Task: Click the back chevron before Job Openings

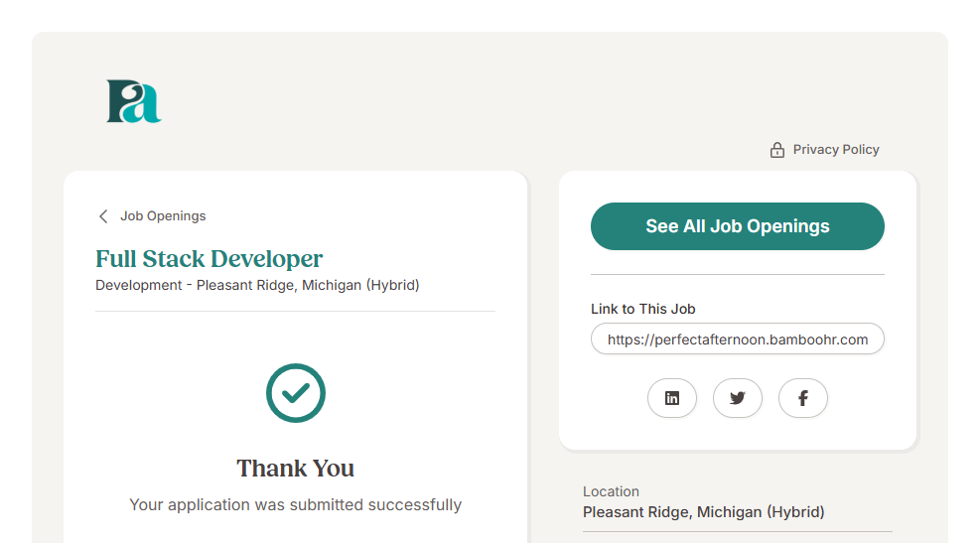Action: tap(103, 216)
